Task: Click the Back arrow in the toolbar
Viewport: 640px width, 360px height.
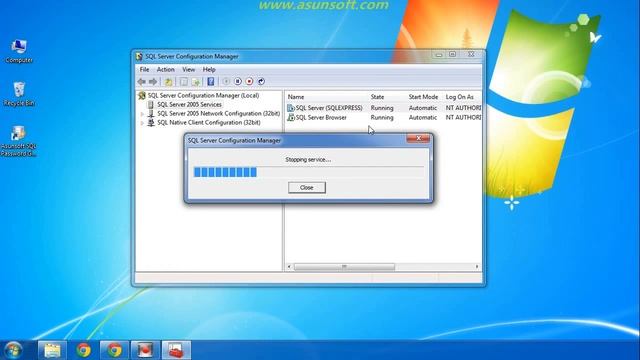Action: click(142, 82)
